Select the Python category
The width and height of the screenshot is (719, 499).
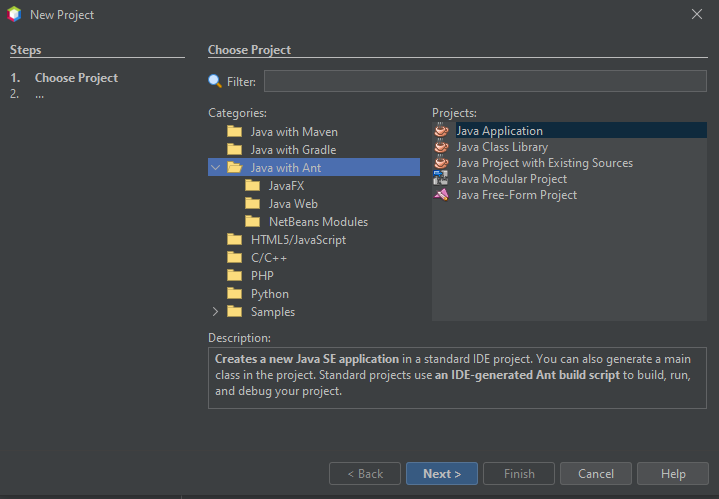tap(270, 294)
